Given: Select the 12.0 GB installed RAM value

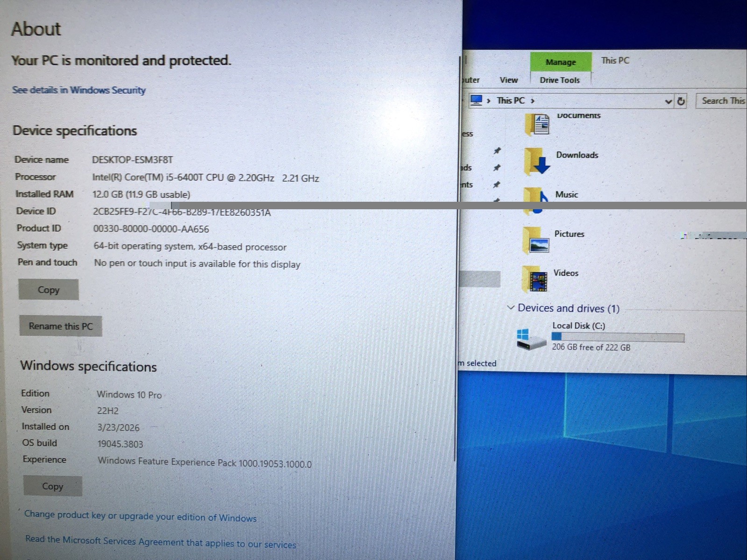Looking at the screenshot, I should coord(141,194).
